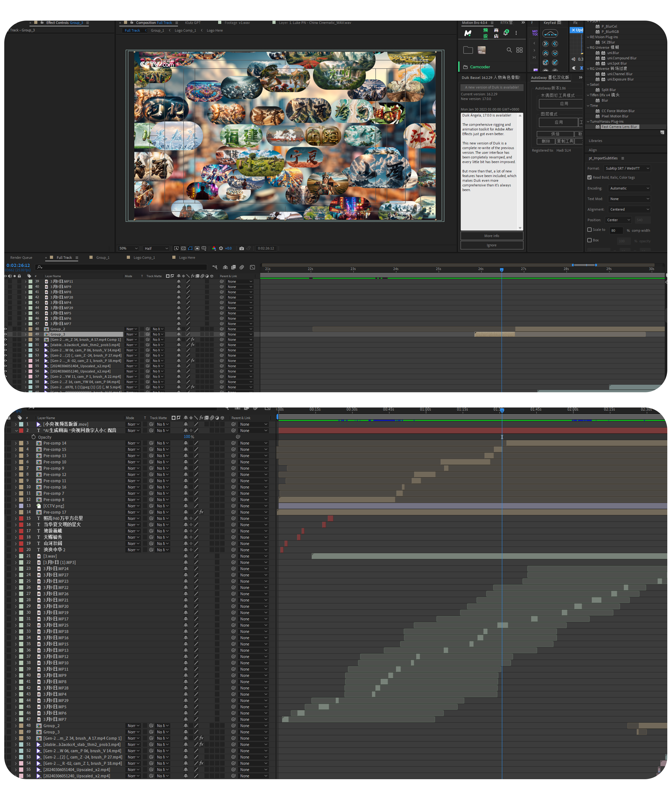672x802 pixels.
Task: Open the Motion Bro three-dot menu
Action: [x=516, y=33]
